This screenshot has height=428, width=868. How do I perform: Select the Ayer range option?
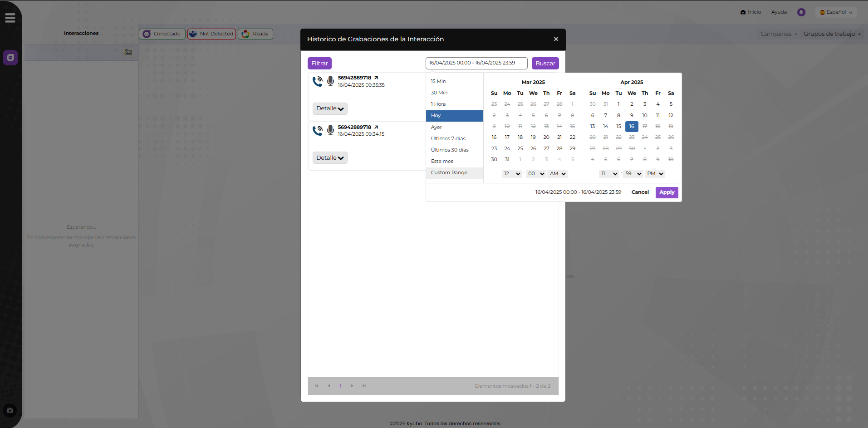[x=436, y=127]
